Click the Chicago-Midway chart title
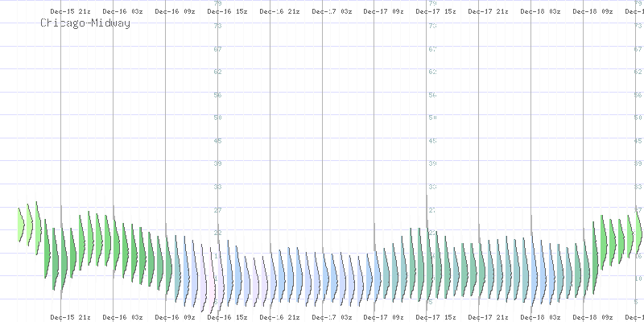 pyautogui.click(x=85, y=24)
